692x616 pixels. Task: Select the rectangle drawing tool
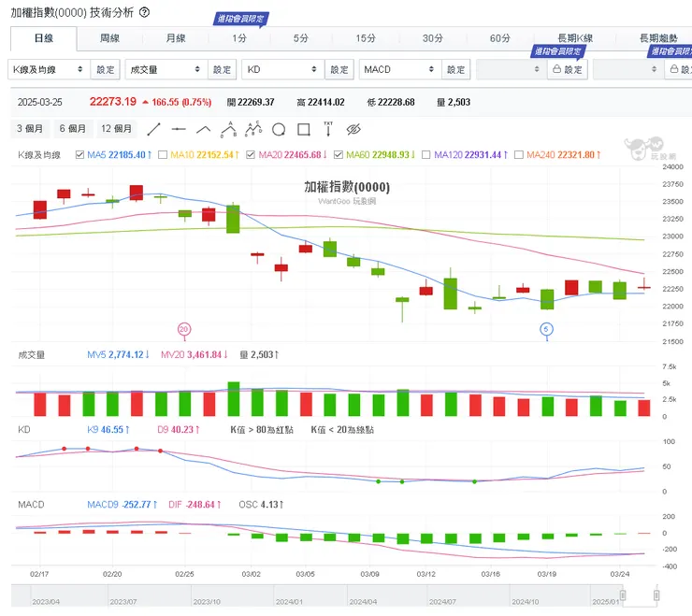tap(304, 129)
